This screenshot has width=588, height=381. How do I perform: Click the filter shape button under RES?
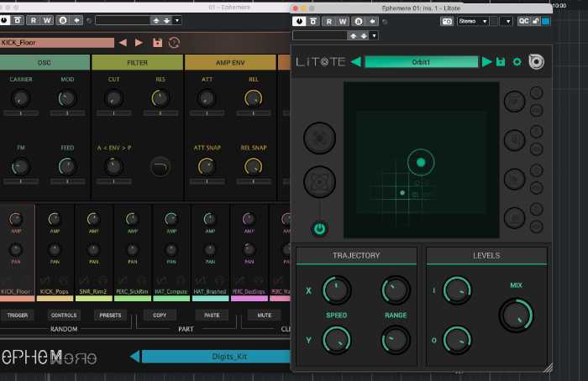point(160,166)
